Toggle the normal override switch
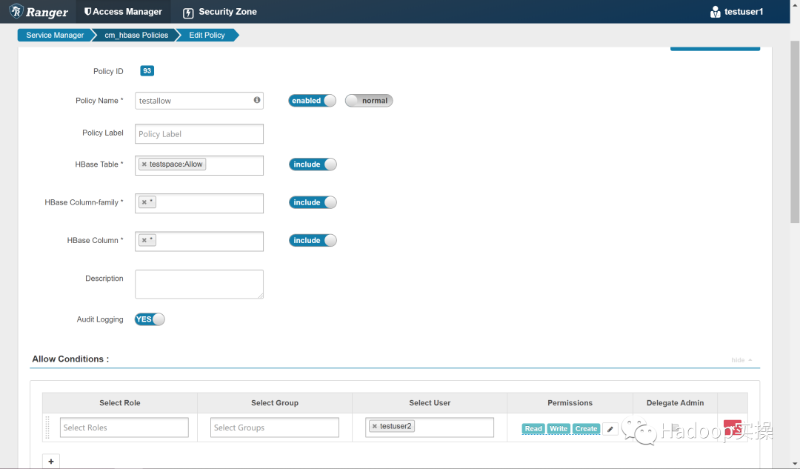The width and height of the screenshot is (800, 469). pyautogui.click(x=369, y=101)
